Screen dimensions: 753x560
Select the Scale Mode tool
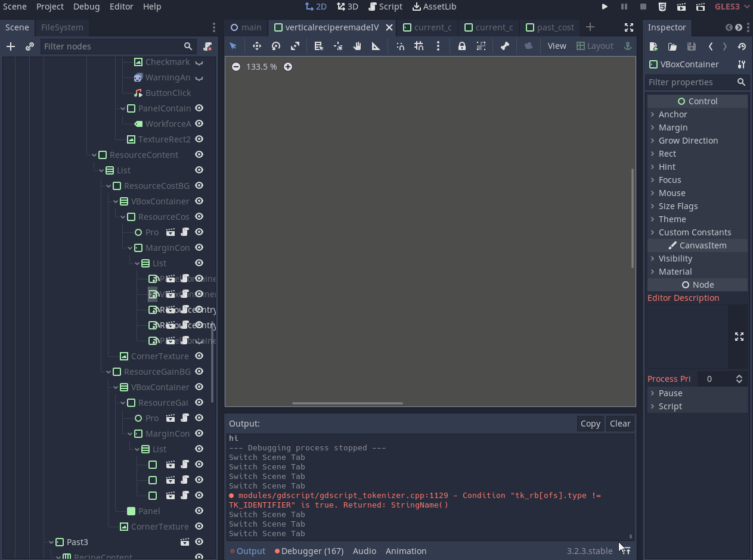(x=295, y=46)
